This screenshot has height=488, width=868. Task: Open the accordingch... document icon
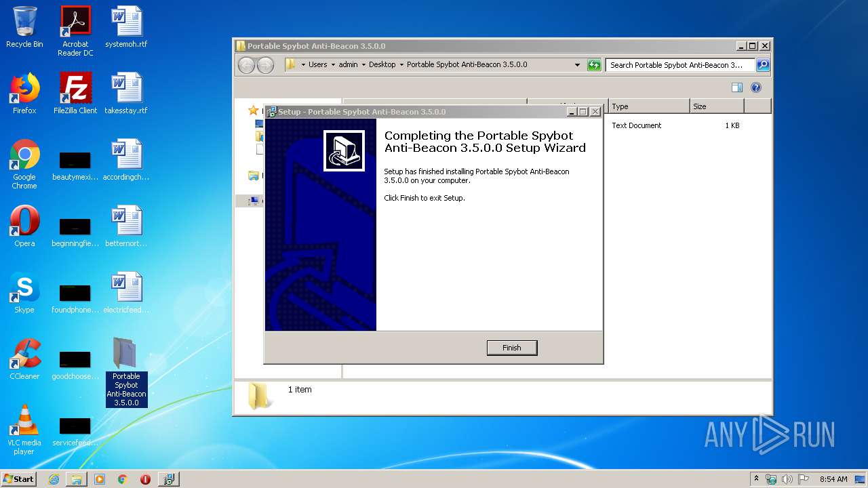[x=126, y=160]
